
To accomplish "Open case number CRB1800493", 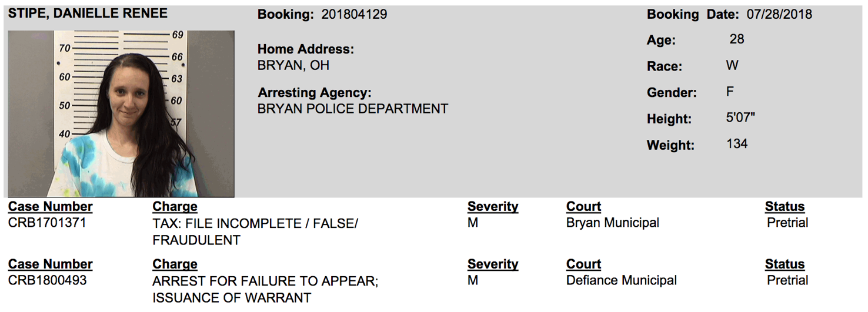I will (47, 280).
